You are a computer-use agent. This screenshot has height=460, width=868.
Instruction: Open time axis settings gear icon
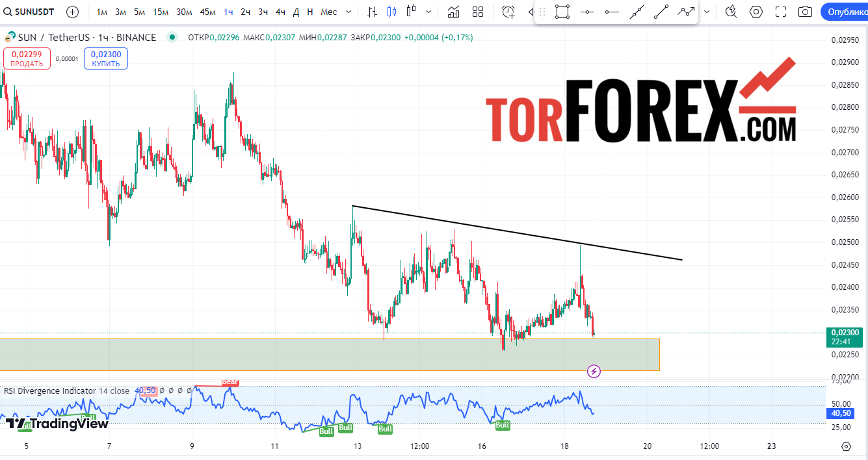pos(846,446)
